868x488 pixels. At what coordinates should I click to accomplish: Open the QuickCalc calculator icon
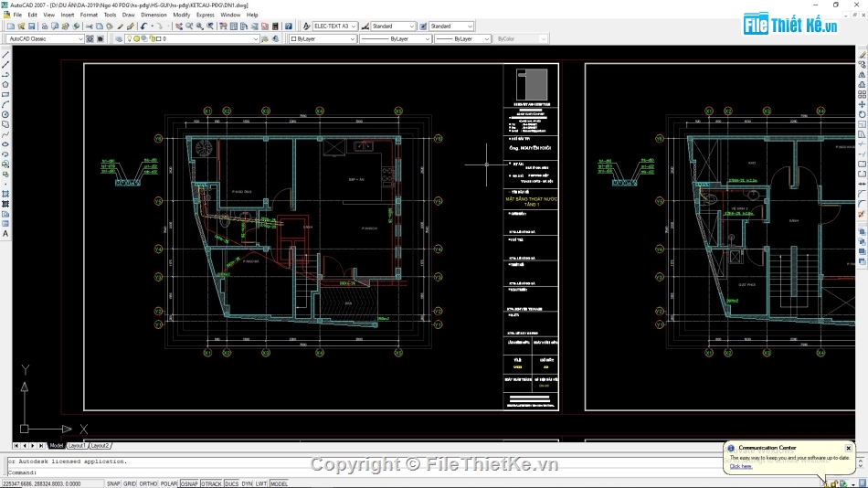click(x=275, y=26)
